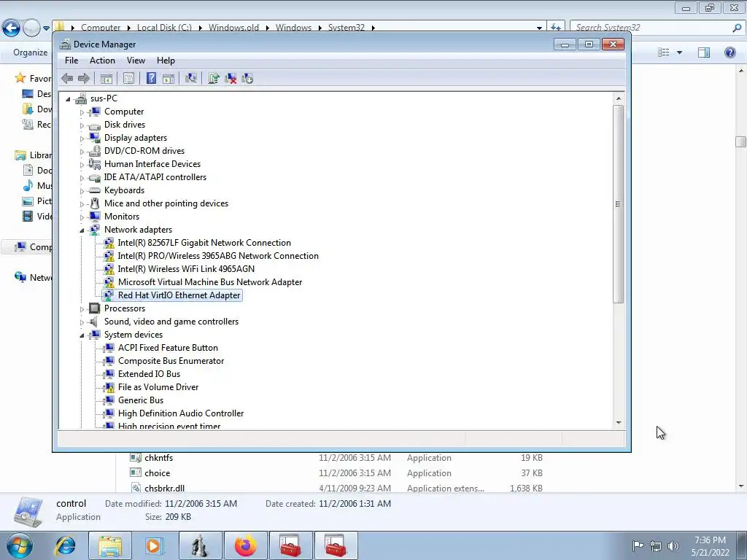747x560 pixels.
Task: Select Red Hat VirtIO Ethernet Adapter
Action: pos(179,295)
